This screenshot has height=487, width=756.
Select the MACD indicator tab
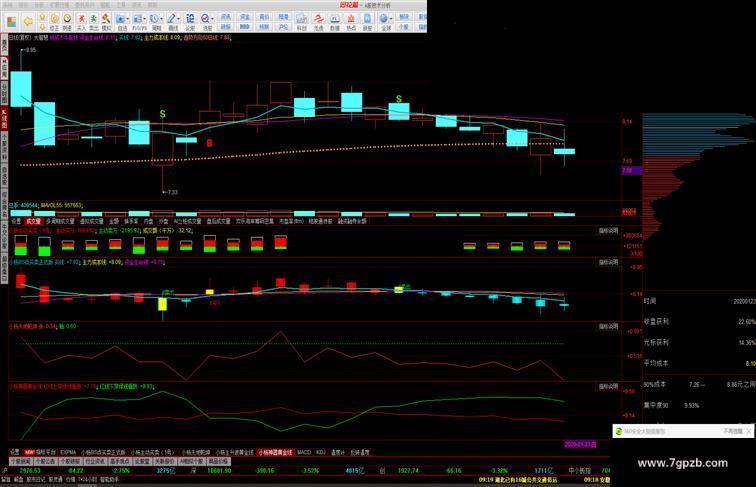pos(304,452)
